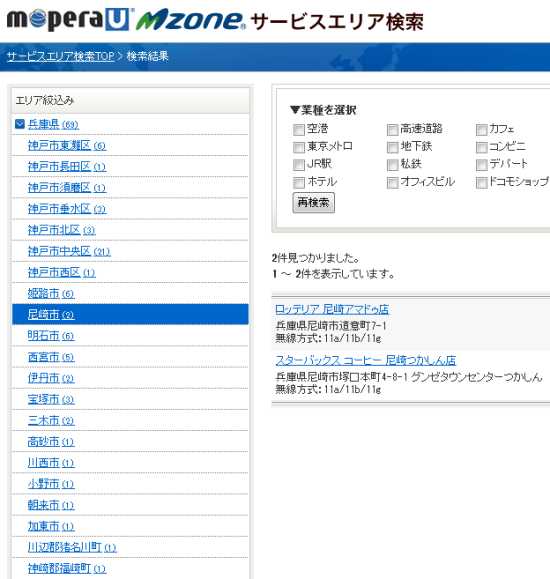Click the Mzone logo
This screenshot has height=579, width=550.
coord(190,20)
